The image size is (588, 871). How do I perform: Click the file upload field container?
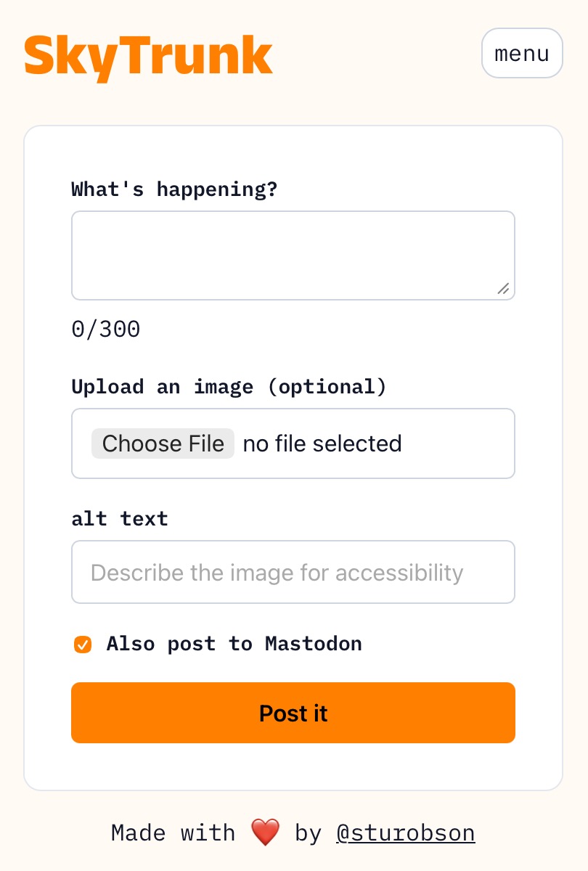click(x=293, y=443)
